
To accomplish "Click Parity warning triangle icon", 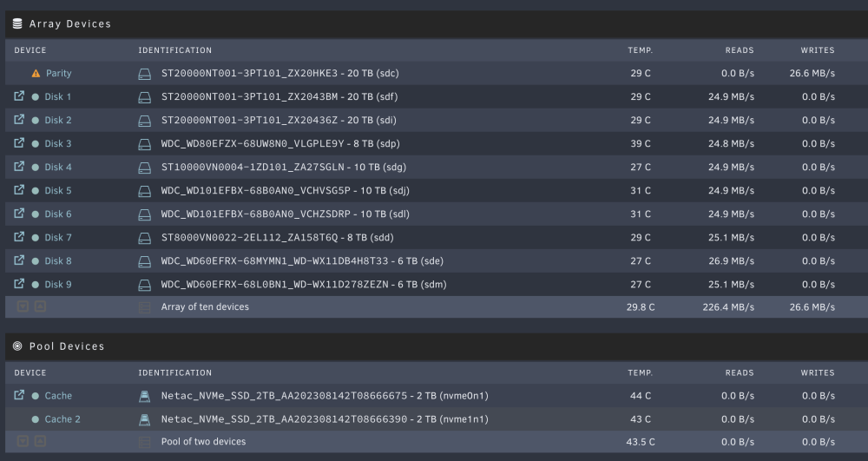I will coord(36,73).
